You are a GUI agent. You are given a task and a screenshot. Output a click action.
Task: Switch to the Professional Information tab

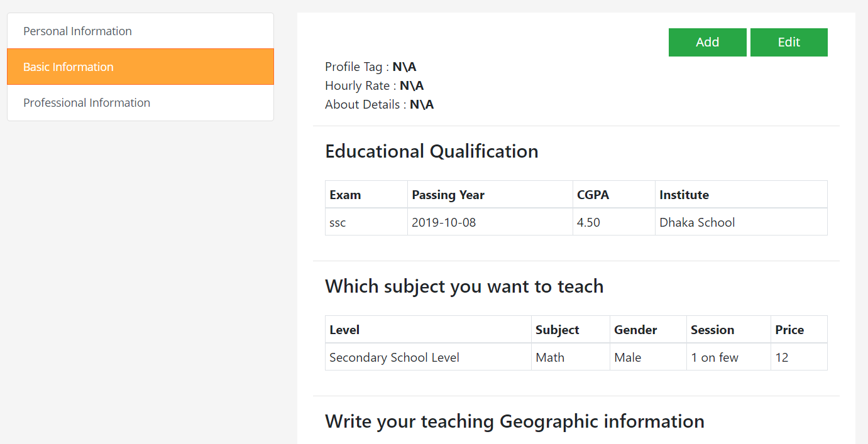[140, 102]
